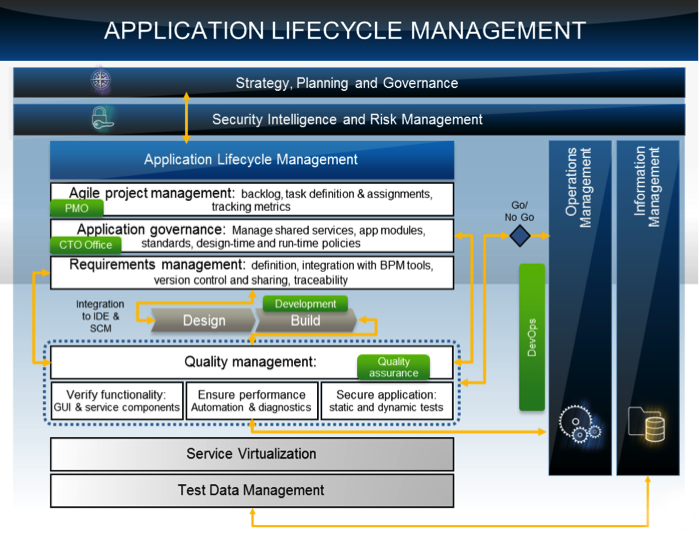
Task: Click the blue Application Lifecycle Management header
Action: 252,160
